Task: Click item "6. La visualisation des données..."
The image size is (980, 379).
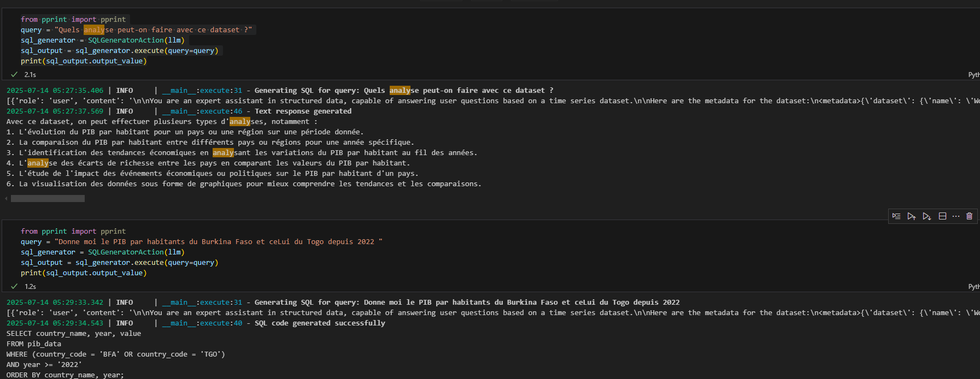Action: pos(244,184)
